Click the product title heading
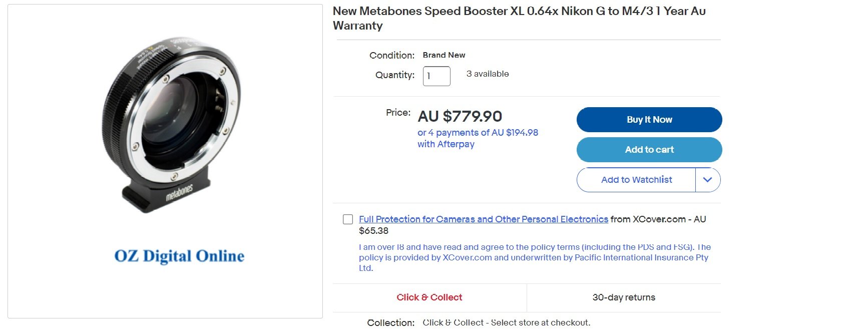The height and width of the screenshot is (329, 868). (519, 18)
